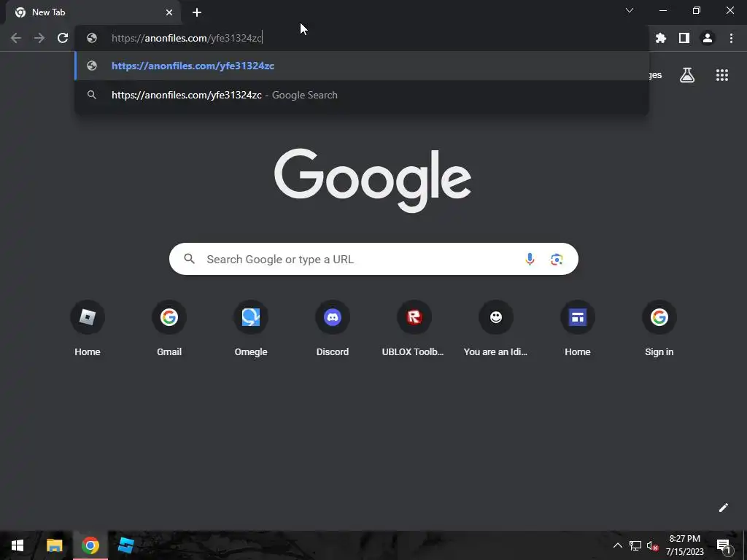
Task: Click the Google logo
Action: (x=373, y=180)
